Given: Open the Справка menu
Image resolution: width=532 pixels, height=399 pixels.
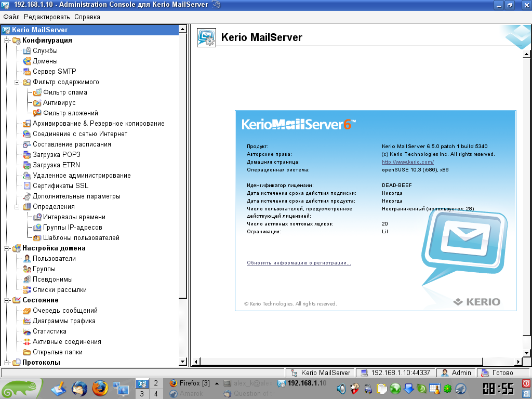Looking at the screenshot, I should (x=87, y=17).
